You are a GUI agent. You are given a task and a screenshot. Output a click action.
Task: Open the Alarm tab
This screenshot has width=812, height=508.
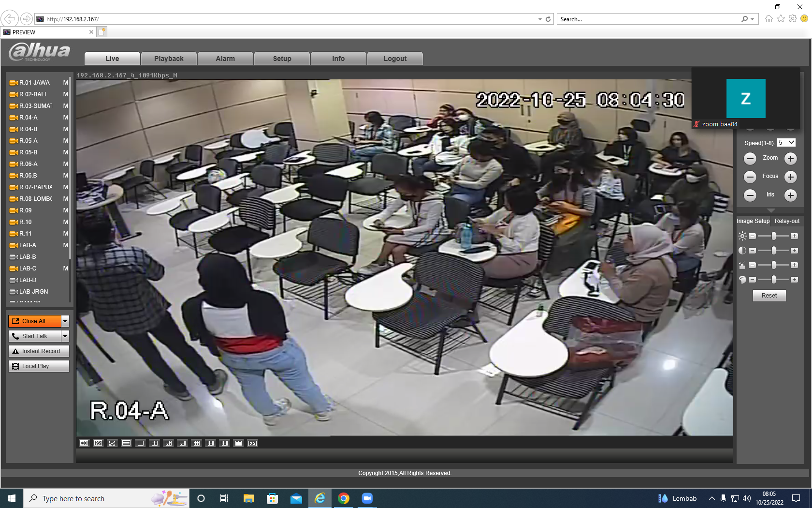225,59
